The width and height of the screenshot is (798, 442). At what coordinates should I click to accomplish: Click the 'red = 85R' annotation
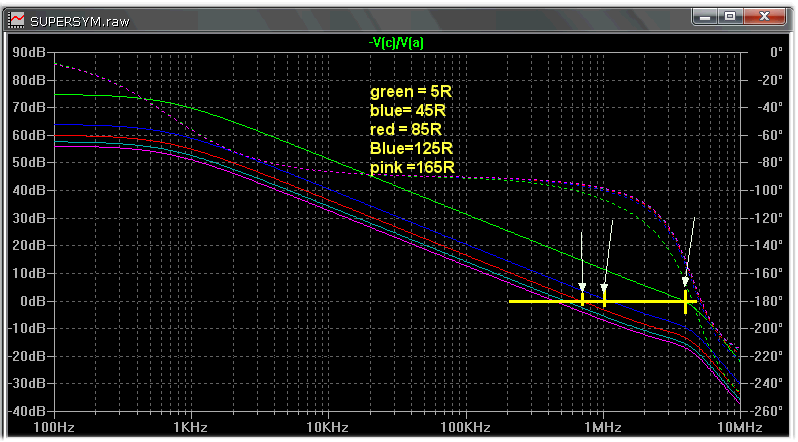406,129
